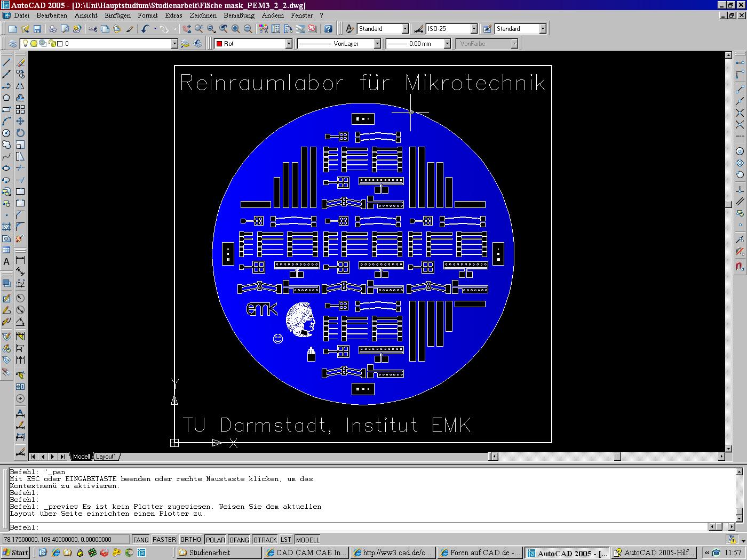Click the coordinates display in status bar
The width and height of the screenshot is (747, 560).
tap(66, 540)
